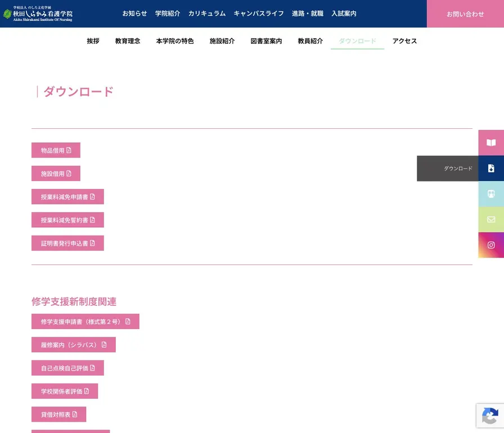
Task: Click the PDF icon beside 物品借用
Action: (69, 150)
